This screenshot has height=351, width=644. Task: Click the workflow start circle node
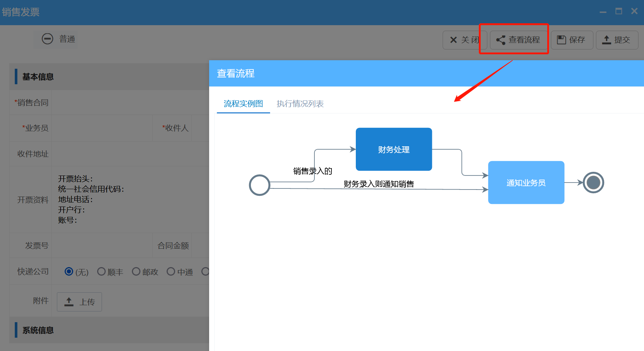tap(259, 185)
